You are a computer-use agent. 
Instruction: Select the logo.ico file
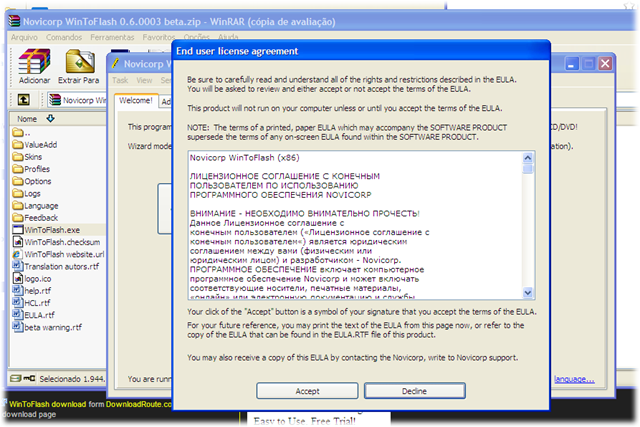[x=32, y=279]
